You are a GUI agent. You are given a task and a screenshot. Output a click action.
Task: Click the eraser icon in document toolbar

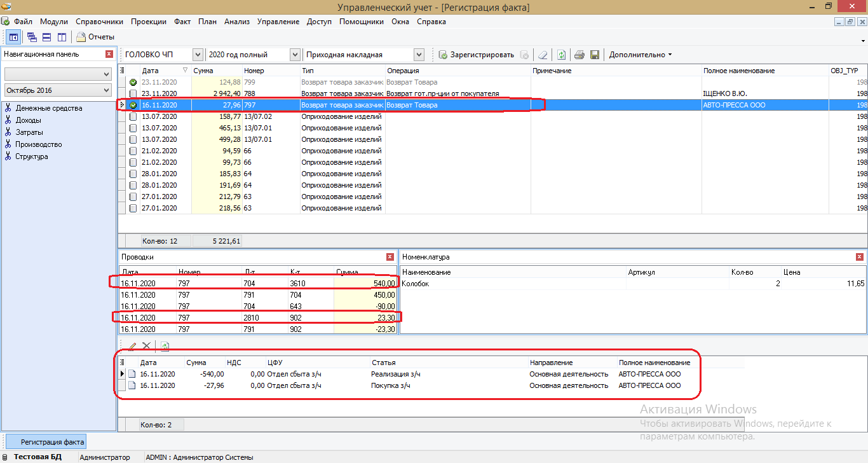pyautogui.click(x=542, y=55)
